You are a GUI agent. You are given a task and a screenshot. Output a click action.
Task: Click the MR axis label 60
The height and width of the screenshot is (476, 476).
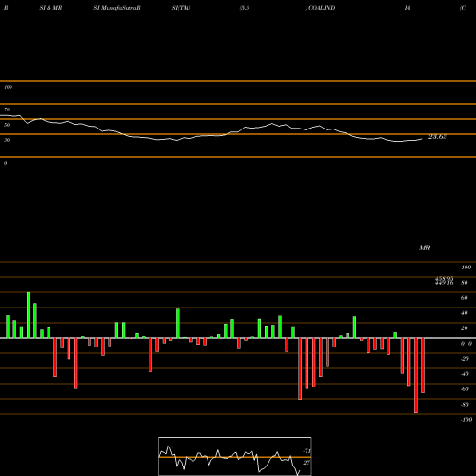(x=465, y=298)
